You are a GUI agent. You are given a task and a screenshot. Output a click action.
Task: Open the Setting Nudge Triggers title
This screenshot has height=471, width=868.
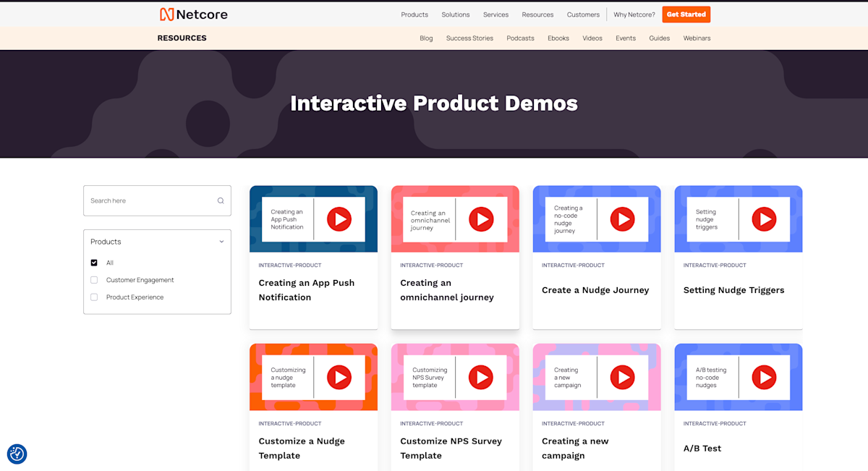pyautogui.click(x=733, y=290)
